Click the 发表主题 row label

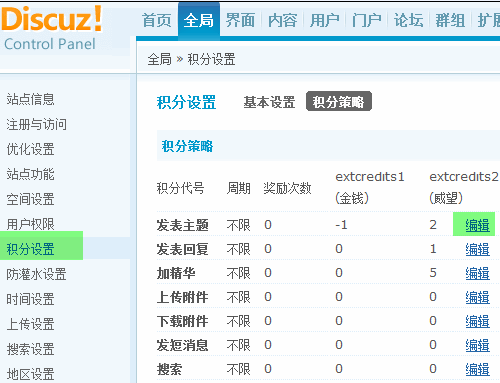click(x=183, y=225)
